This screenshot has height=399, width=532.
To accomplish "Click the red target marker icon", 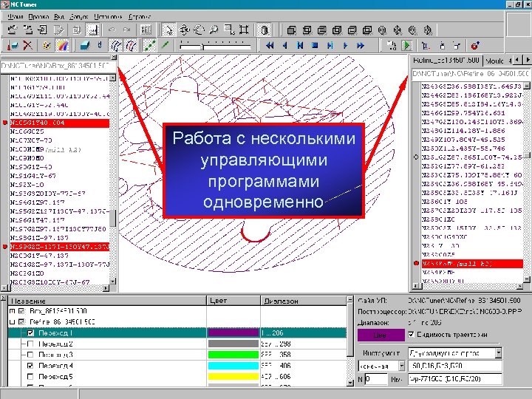I will pyautogui.click(x=475, y=45).
